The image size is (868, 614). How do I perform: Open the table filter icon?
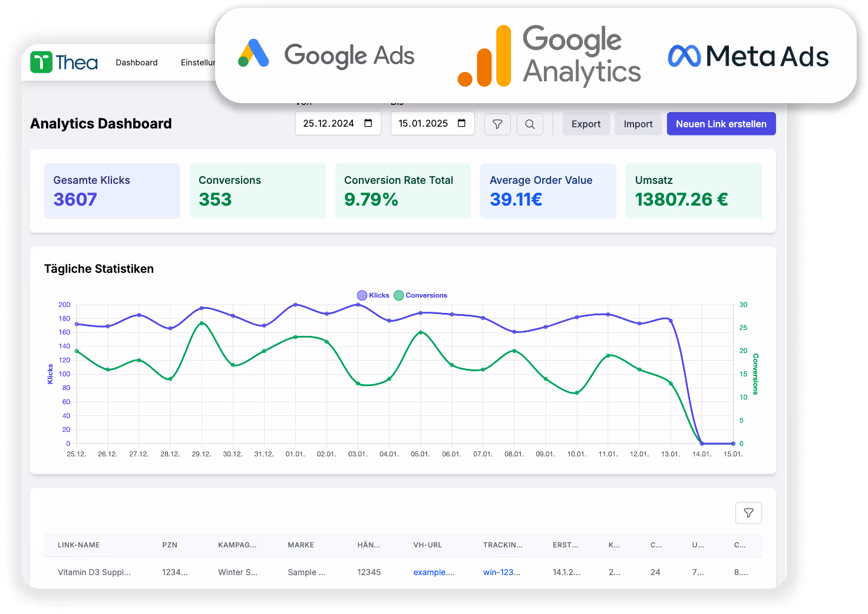pos(748,513)
